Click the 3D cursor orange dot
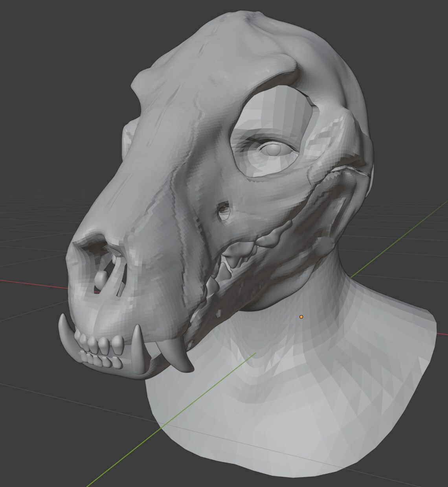This screenshot has height=487, width=448. click(x=301, y=316)
